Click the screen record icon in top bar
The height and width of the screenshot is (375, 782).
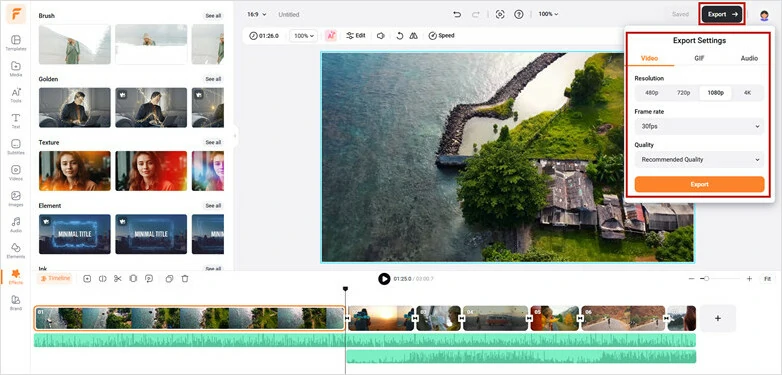pyautogui.click(x=500, y=14)
